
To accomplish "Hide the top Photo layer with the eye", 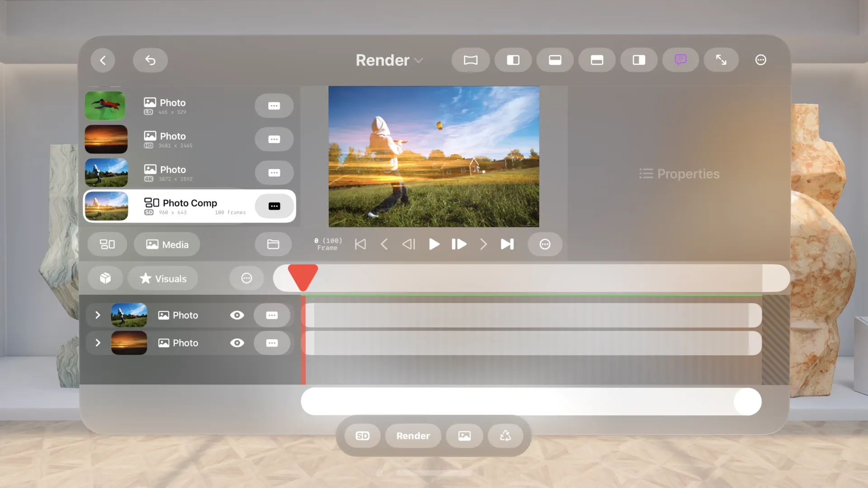I will [237, 315].
